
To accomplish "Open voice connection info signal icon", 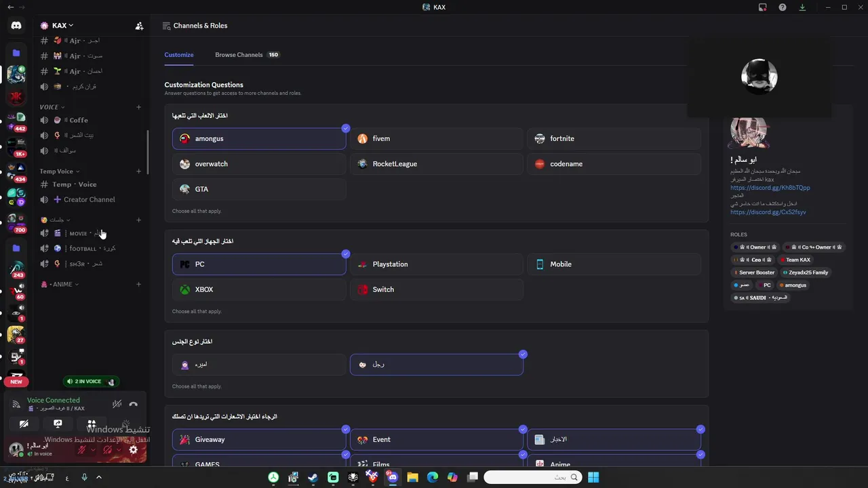I will (16, 405).
